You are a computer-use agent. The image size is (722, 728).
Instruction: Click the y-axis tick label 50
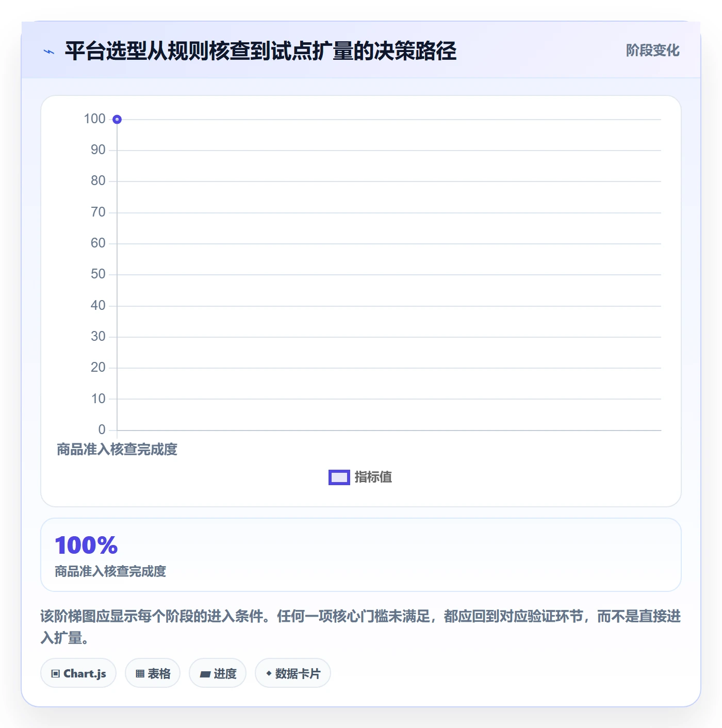click(98, 274)
